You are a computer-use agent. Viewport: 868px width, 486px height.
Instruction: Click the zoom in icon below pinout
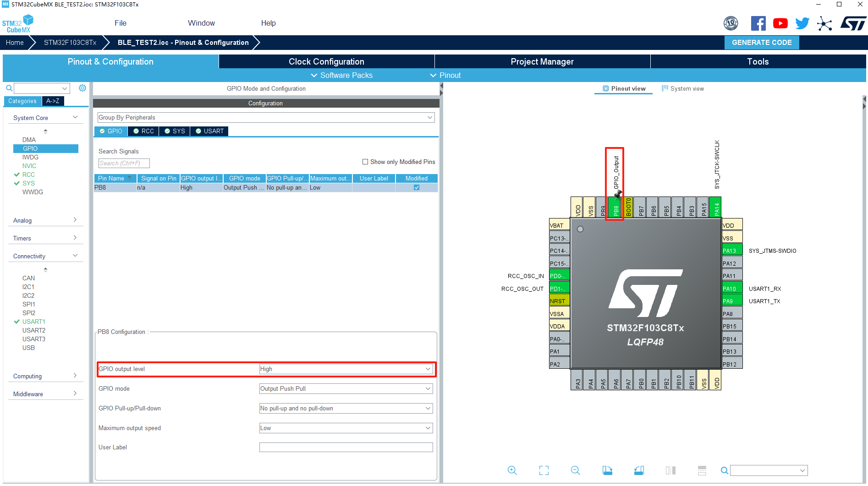(512, 470)
